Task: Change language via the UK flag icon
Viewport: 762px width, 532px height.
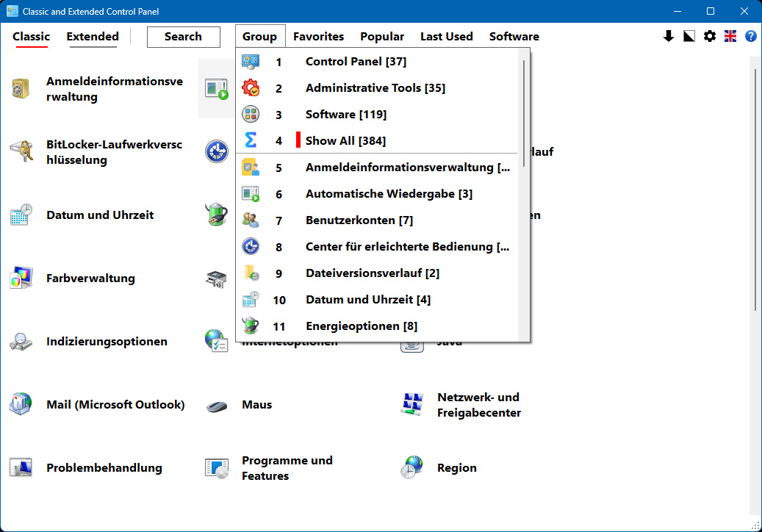Action: (730, 36)
